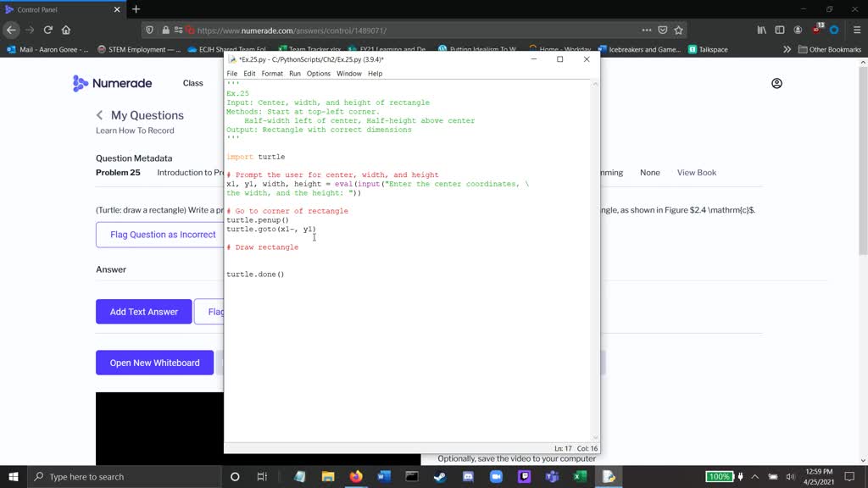Switch to Python IDLE on the taskbar
868x488 pixels.
[x=609, y=477]
